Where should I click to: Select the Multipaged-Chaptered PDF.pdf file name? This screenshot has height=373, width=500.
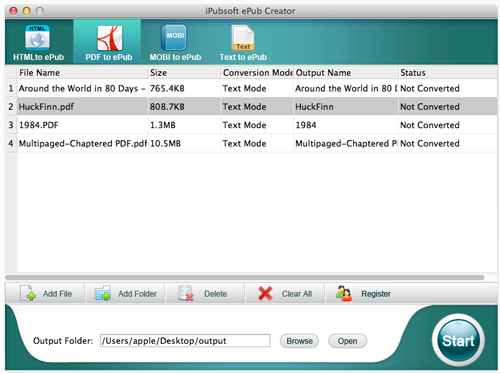(x=83, y=143)
